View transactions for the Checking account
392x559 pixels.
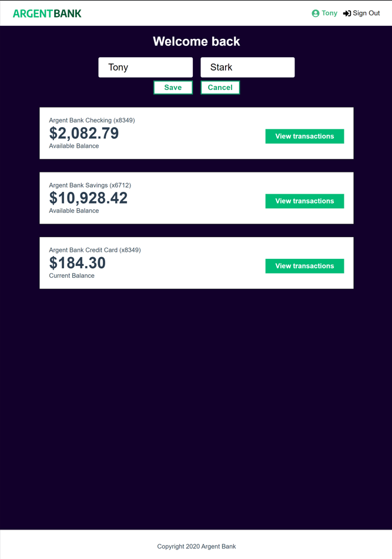coord(304,137)
